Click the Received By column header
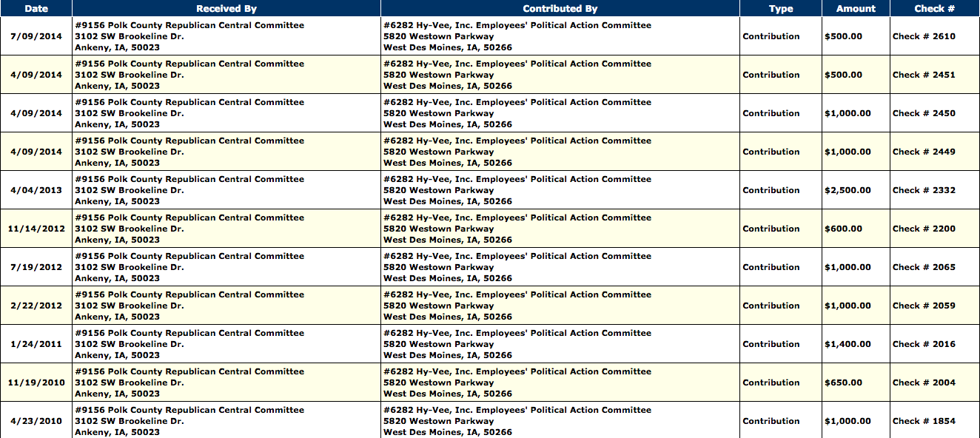Viewport: 980px width, 438px height. pyautogui.click(x=226, y=9)
